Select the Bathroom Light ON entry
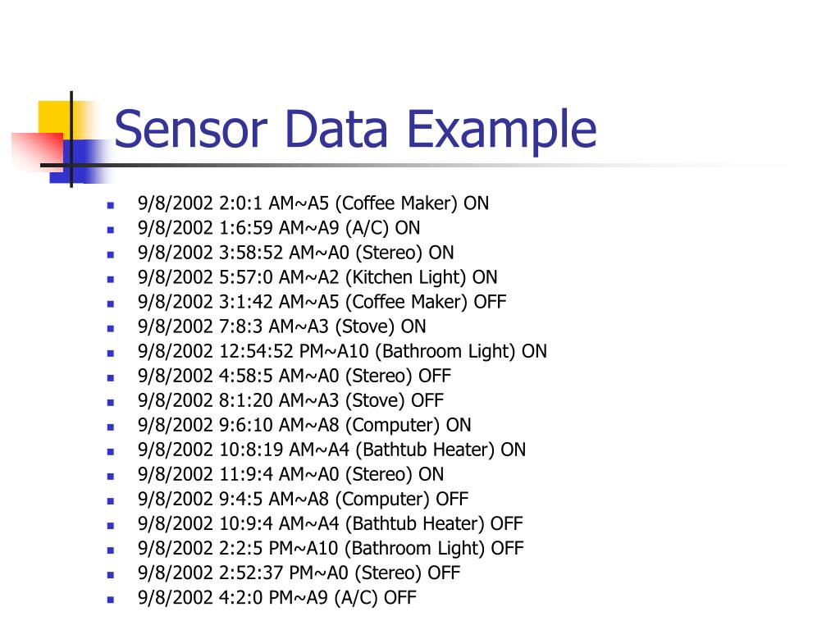The width and height of the screenshot is (840, 630). click(342, 351)
